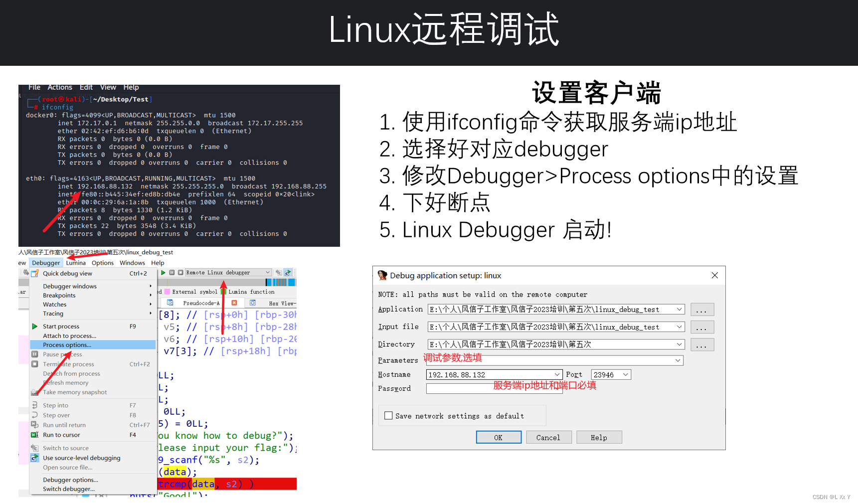Image resolution: width=858 pixels, height=504 pixels.
Task: Open the Options menu in IDA
Action: (103, 263)
